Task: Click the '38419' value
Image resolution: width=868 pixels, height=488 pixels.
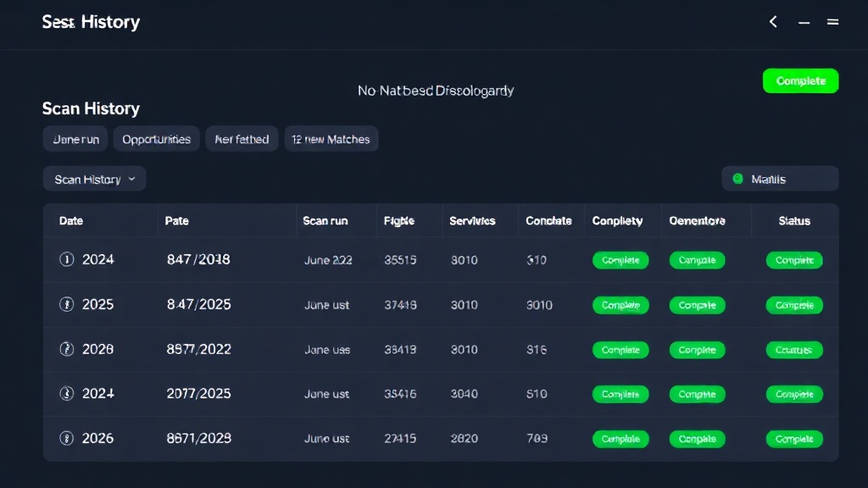Action: (x=400, y=350)
